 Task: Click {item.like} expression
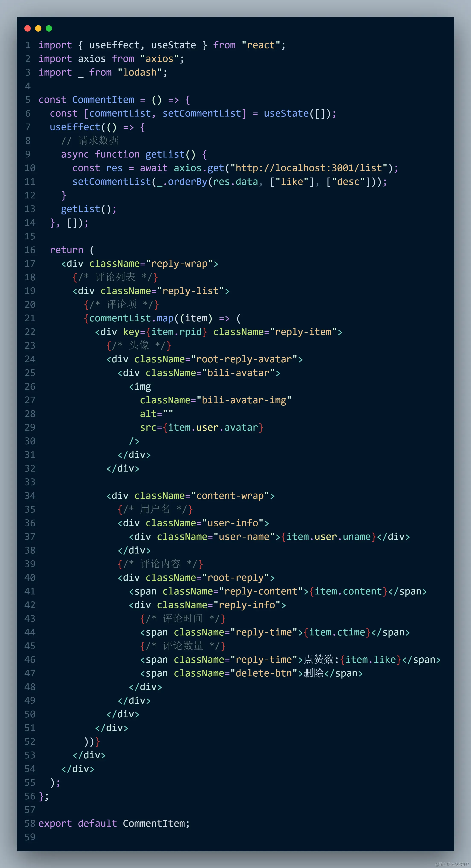371,659
